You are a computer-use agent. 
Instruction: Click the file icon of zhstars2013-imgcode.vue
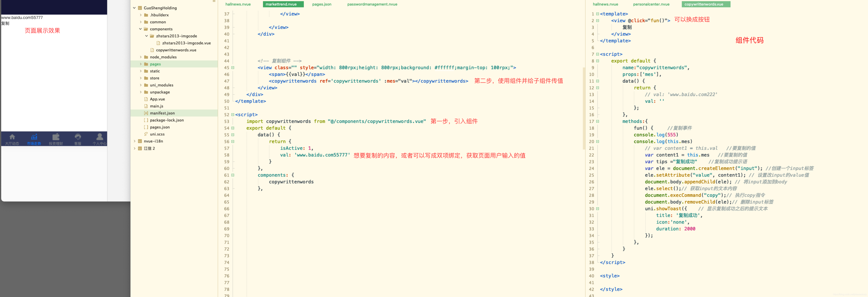tap(158, 43)
